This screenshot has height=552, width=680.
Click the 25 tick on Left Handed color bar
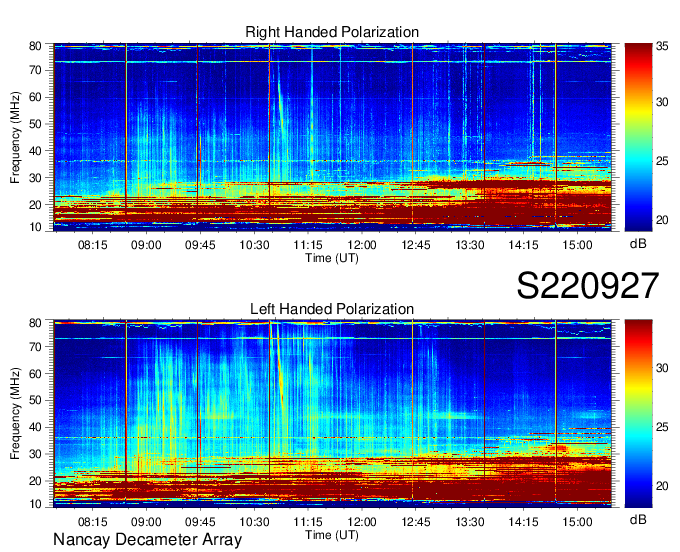coord(662,427)
